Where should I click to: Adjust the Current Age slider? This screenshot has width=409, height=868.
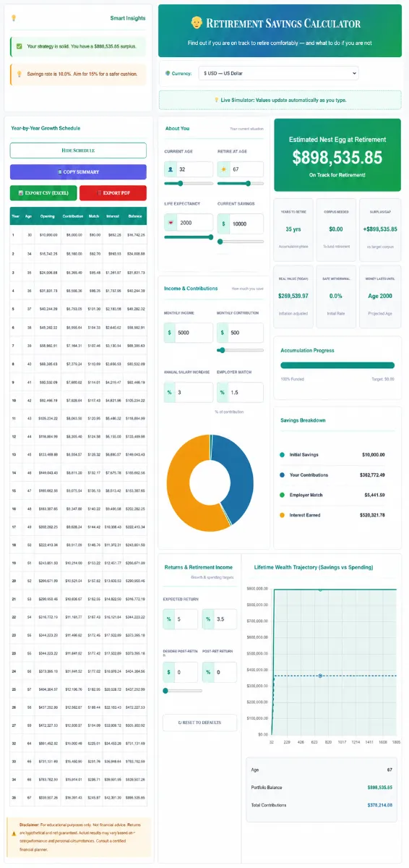pyautogui.click(x=189, y=183)
